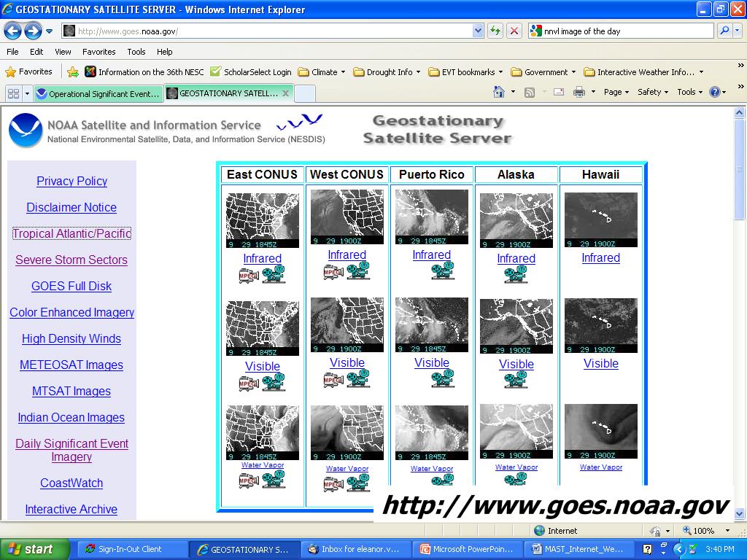The image size is (747, 560).
Task: Open the Favorites menu
Action: pyautogui.click(x=98, y=52)
